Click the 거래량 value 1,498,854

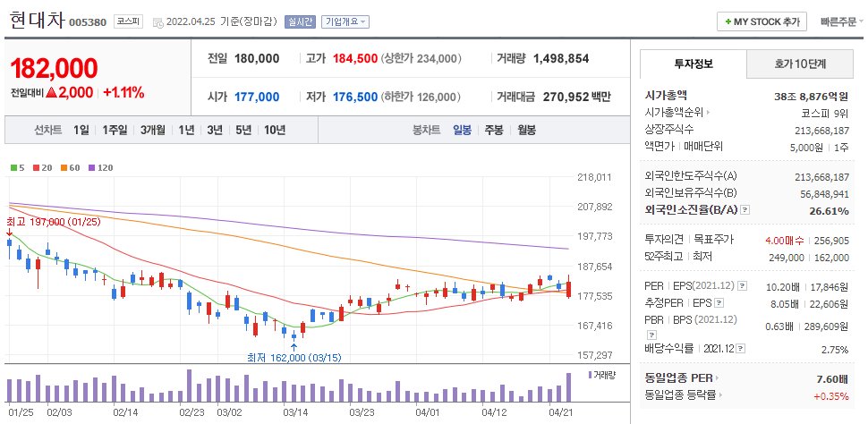coord(561,59)
